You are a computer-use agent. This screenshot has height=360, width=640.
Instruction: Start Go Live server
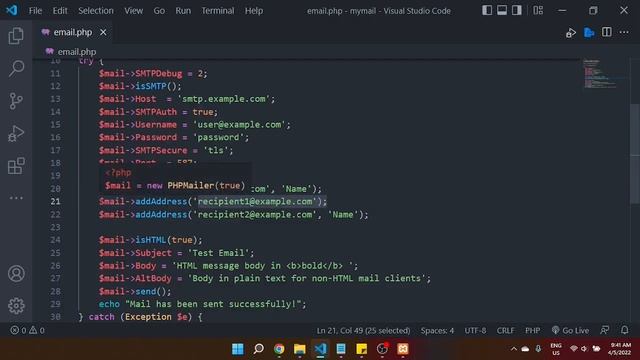click(x=570, y=330)
